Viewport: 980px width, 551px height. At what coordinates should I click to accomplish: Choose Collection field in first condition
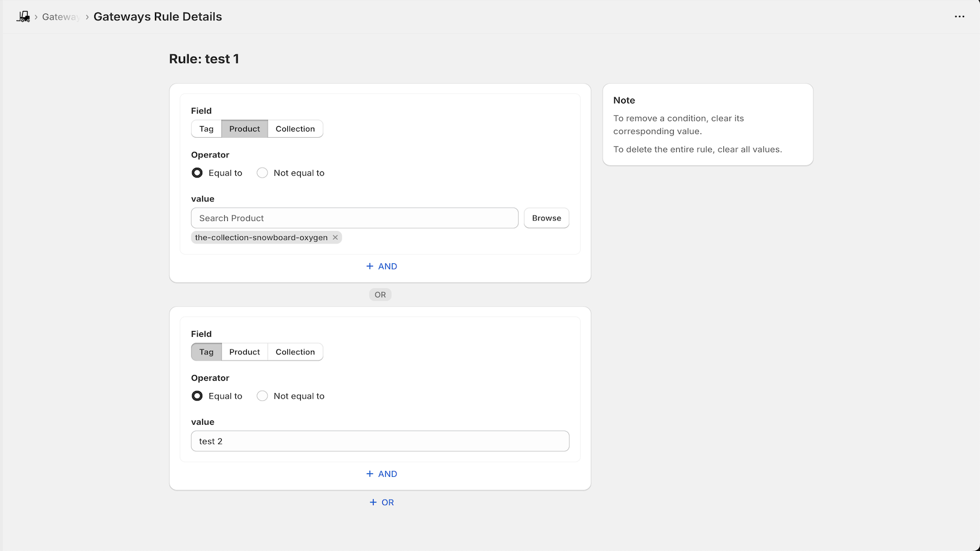295,129
